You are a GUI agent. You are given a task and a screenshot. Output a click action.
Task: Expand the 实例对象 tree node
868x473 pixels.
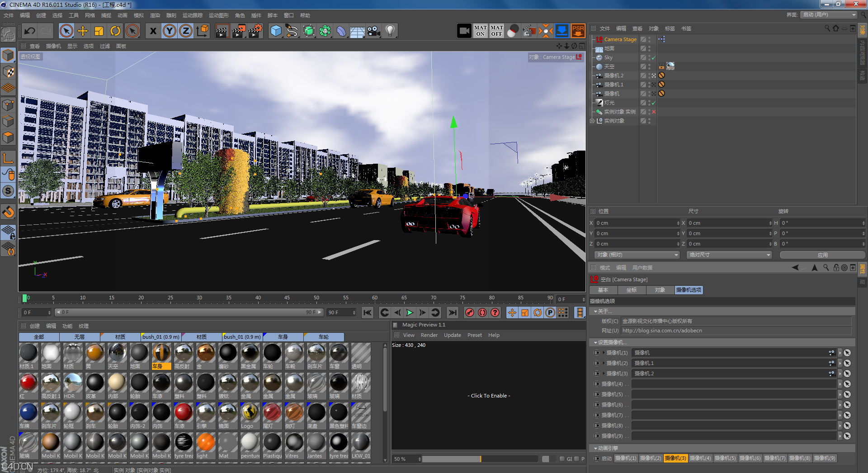[592, 120]
